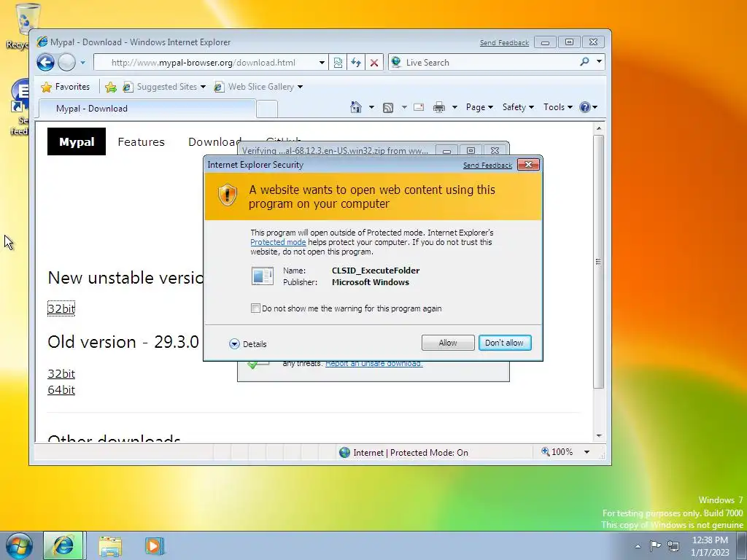Expand the address bar history dropdown
Viewport: 747px width, 560px height.
point(322,63)
